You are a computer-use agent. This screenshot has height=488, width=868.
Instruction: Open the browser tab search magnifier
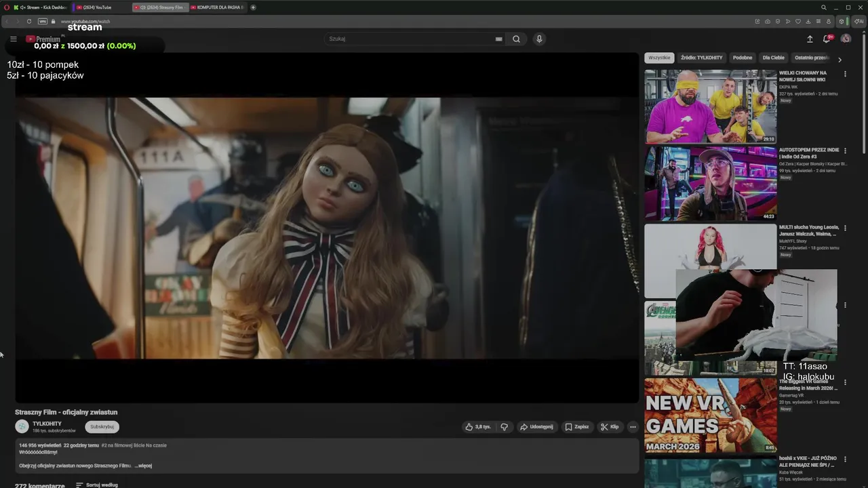click(x=824, y=7)
